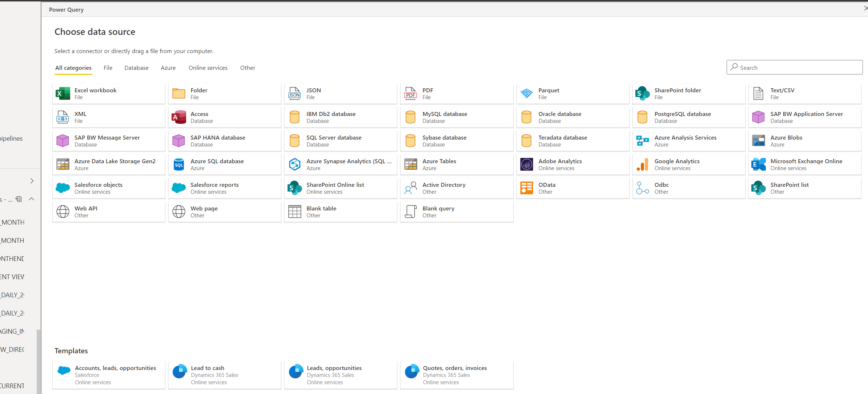Select the Oracle database connector

573,117
